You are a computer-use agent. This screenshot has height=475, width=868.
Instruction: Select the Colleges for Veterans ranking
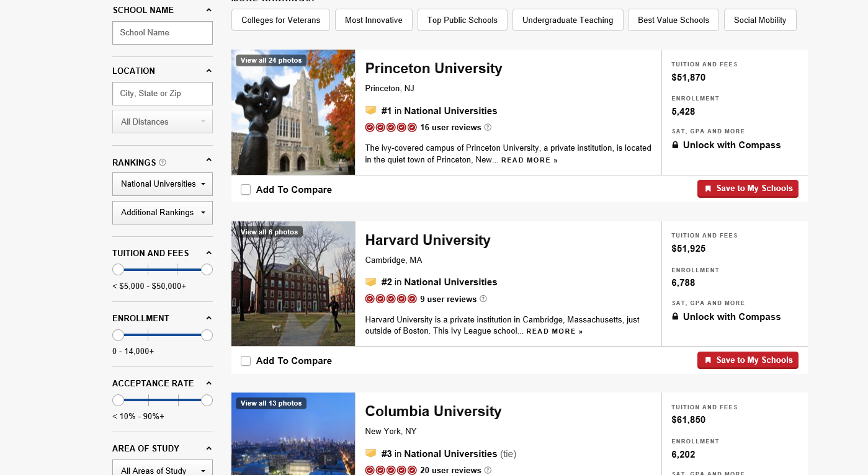click(x=281, y=20)
